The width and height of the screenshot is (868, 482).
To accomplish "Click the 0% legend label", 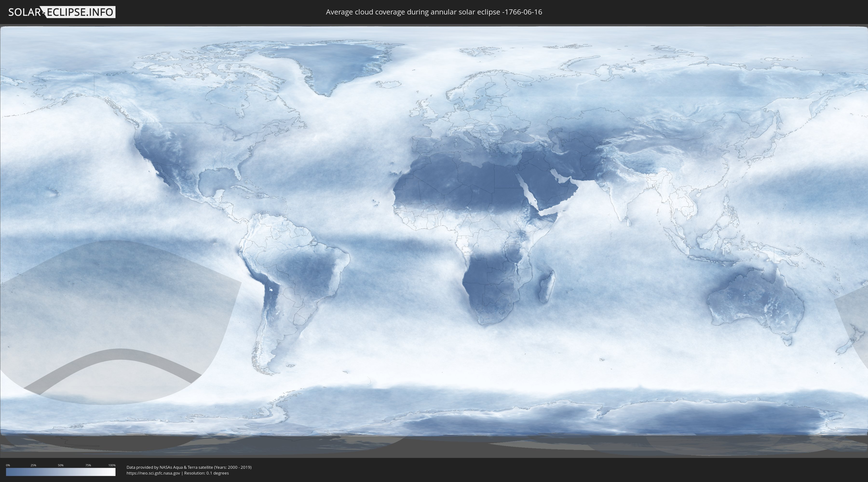I will coord(8,465).
